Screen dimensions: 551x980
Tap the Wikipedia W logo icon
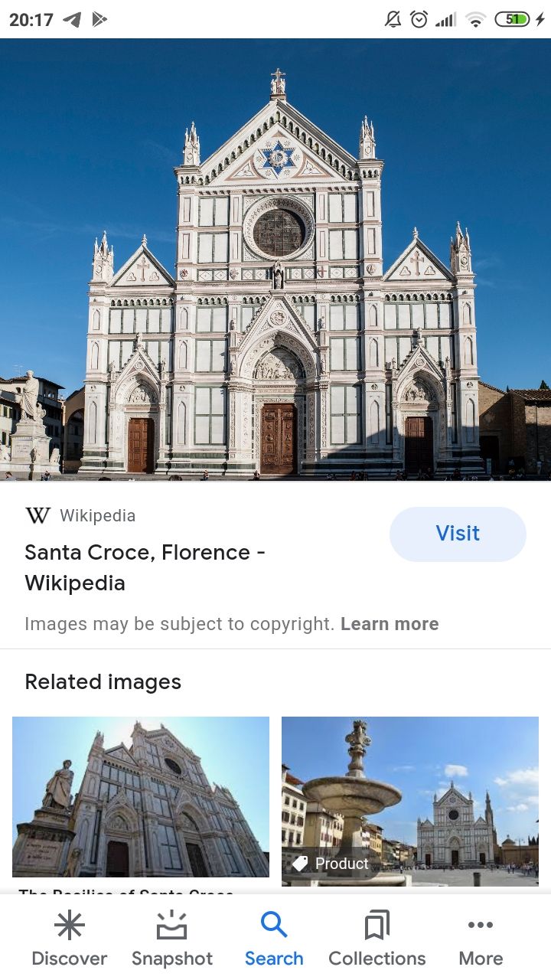click(x=37, y=516)
